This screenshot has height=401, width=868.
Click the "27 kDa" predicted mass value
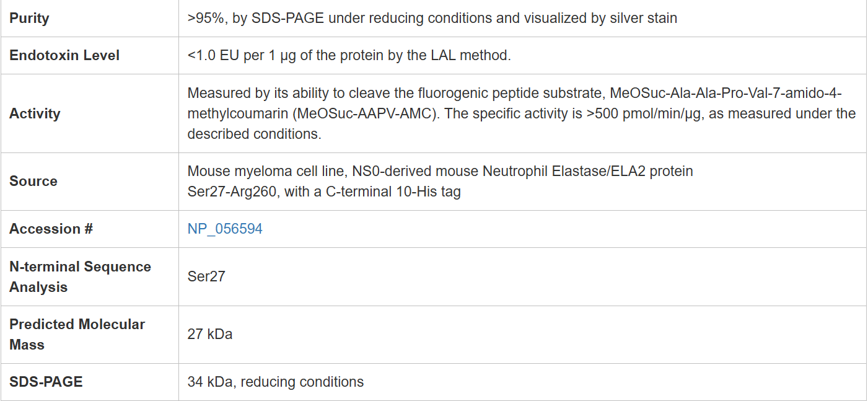(x=210, y=335)
